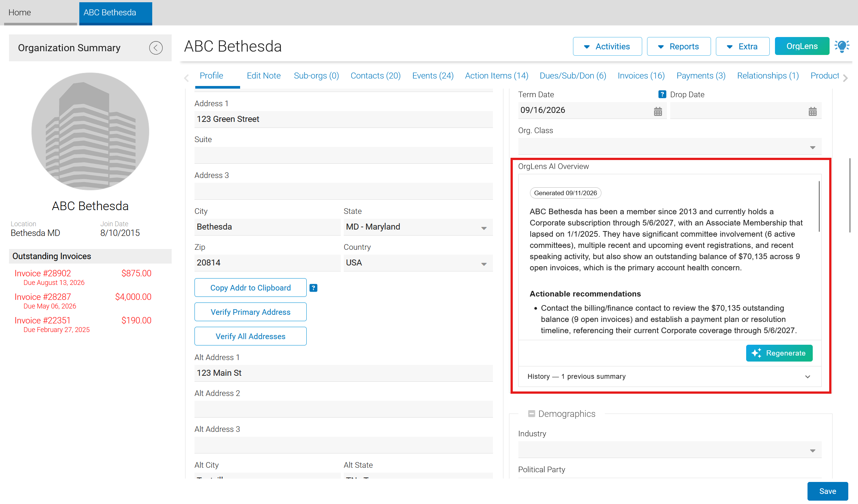858x504 pixels.
Task: Click the OrgLens button
Action: [x=802, y=46]
